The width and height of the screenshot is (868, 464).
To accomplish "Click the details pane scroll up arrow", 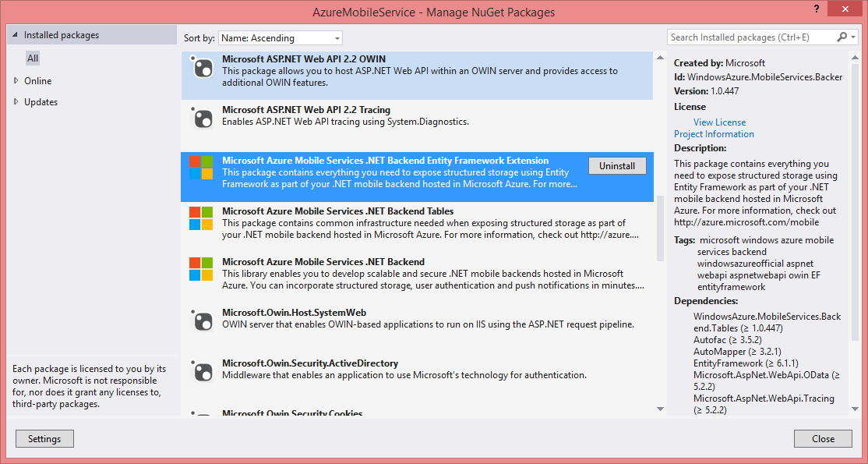I will (x=856, y=57).
